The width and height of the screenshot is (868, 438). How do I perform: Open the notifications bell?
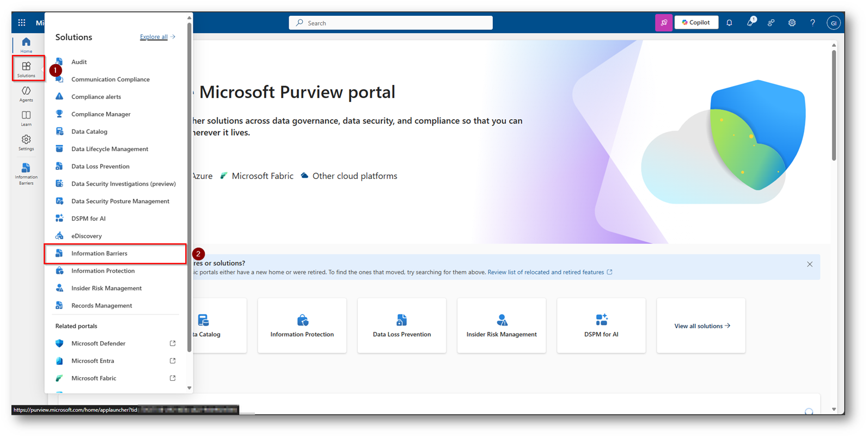[729, 23]
